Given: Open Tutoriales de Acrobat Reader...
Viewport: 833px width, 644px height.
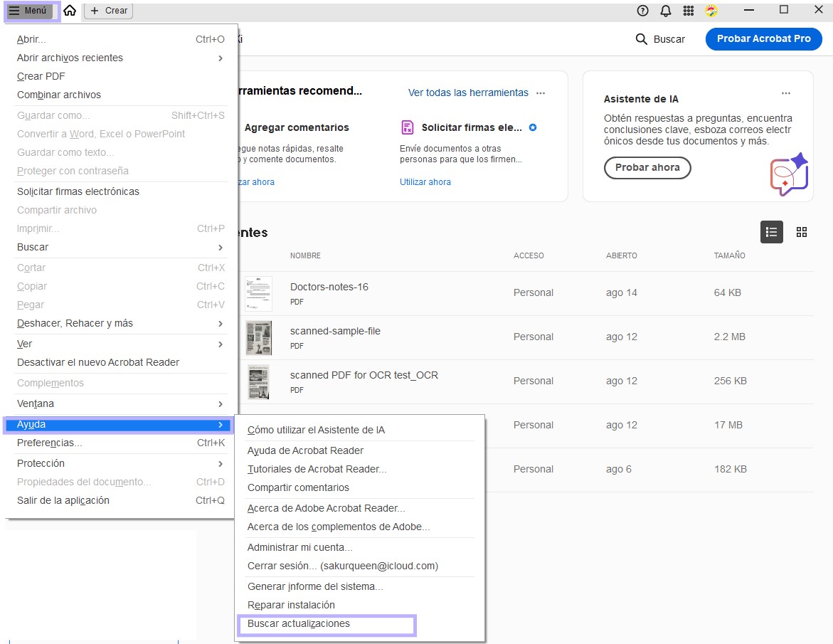Looking at the screenshot, I should pyautogui.click(x=360, y=470).
